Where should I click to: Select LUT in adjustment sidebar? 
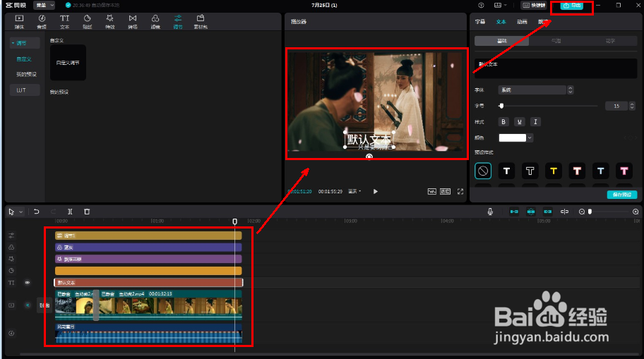[x=25, y=90]
